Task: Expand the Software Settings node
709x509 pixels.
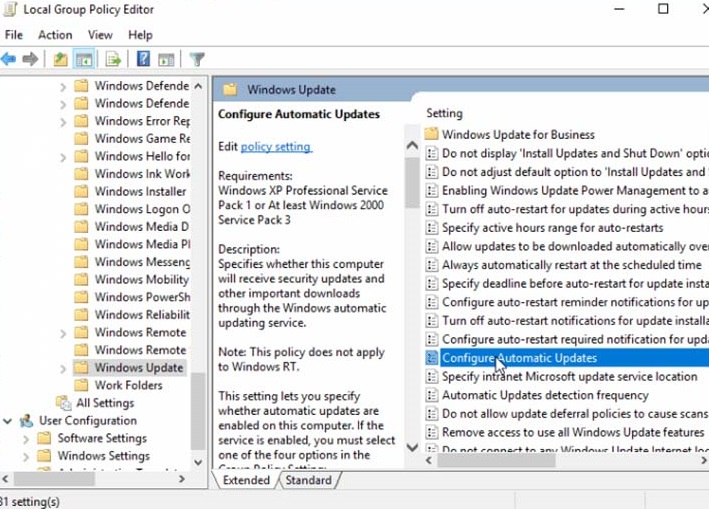Action: [26, 439]
